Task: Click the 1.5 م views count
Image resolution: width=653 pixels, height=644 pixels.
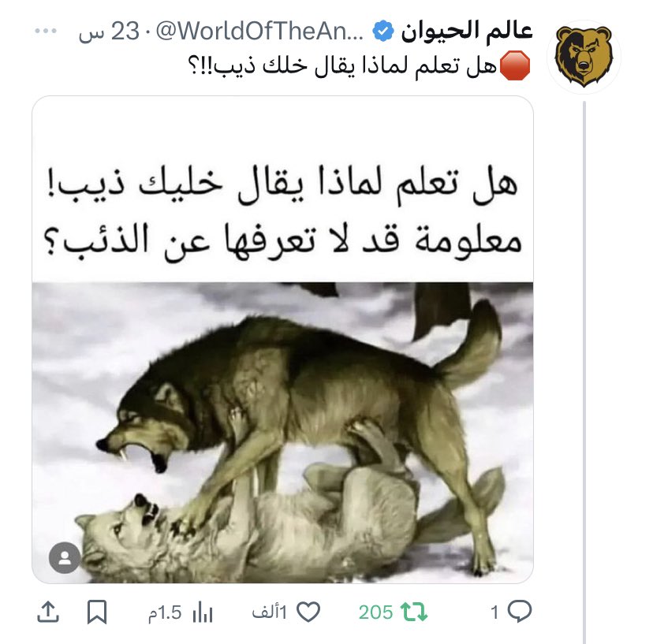Action: 165,612
